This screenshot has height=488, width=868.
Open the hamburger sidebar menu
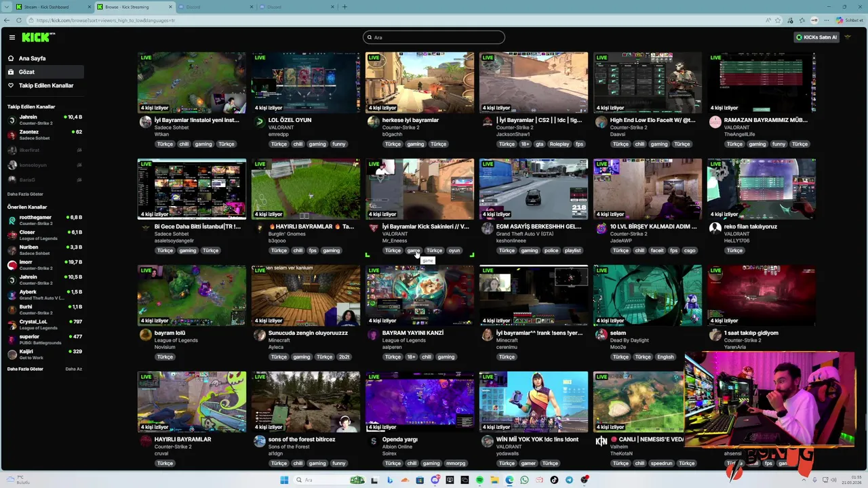click(12, 37)
